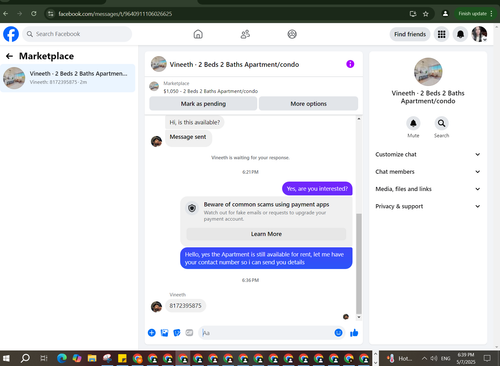Open browser profile icon
The height and width of the screenshot is (366, 500).
(x=445, y=14)
